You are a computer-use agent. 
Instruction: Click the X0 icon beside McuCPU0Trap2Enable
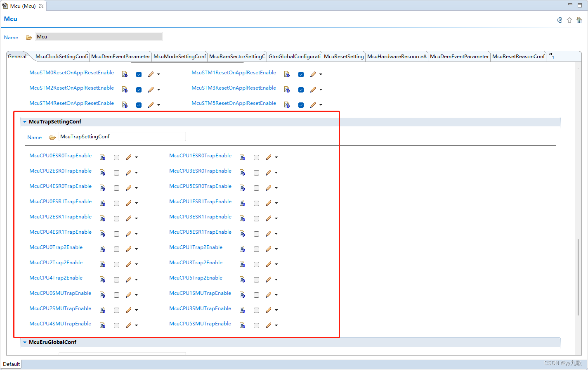[102, 249]
